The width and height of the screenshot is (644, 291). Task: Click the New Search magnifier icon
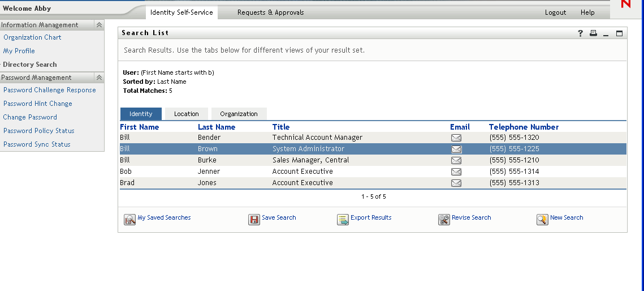click(x=542, y=220)
